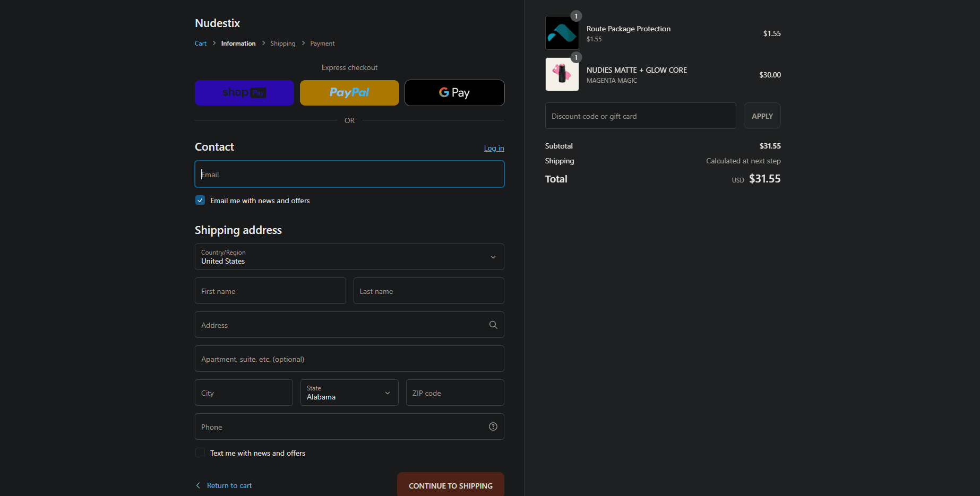Pay with PayPal express checkout
The height and width of the screenshot is (496, 980).
pyautogui.click(x=349, y=93)
